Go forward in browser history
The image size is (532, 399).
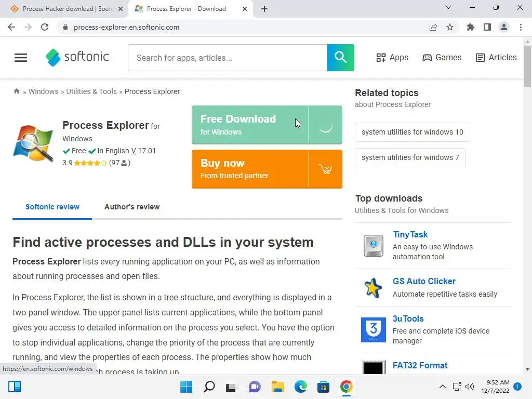tap(28, 27)
